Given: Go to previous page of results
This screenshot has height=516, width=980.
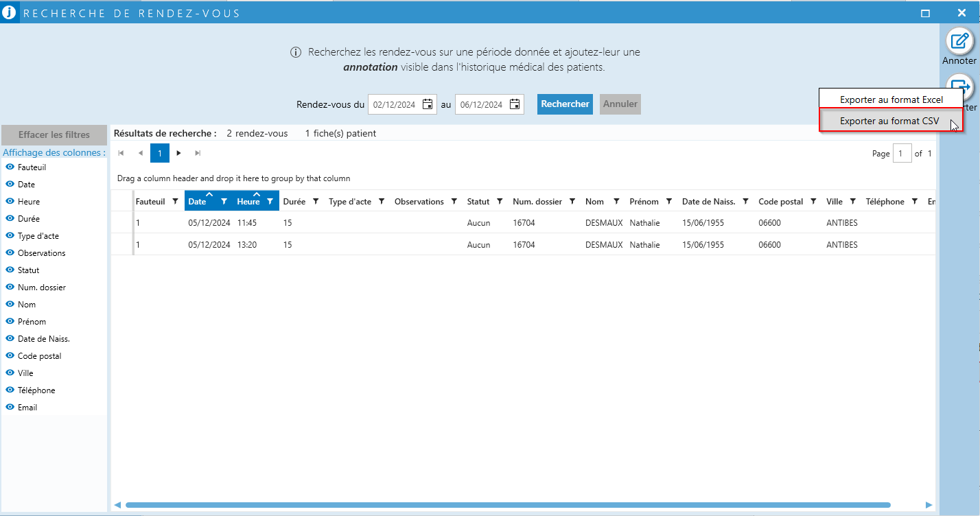Looking at the screenshot, I should point(141,153).
